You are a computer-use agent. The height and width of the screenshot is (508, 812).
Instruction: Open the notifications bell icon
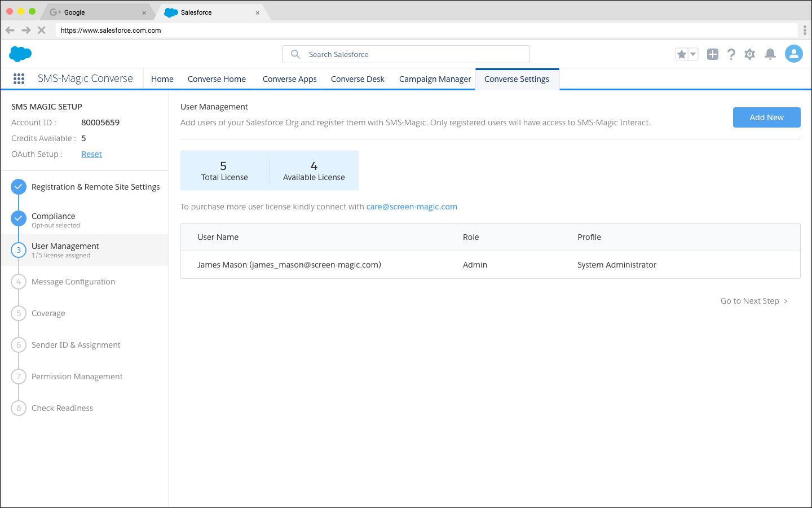click(x=770, y=54)
